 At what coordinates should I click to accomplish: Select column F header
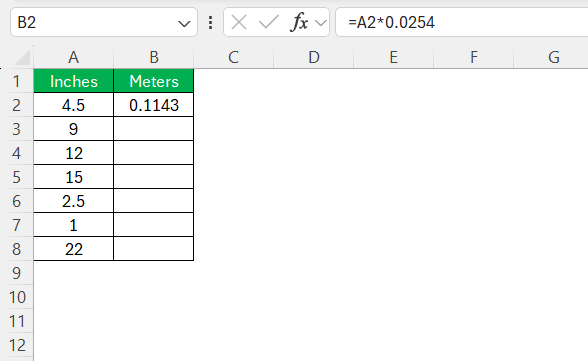(474, 57)
